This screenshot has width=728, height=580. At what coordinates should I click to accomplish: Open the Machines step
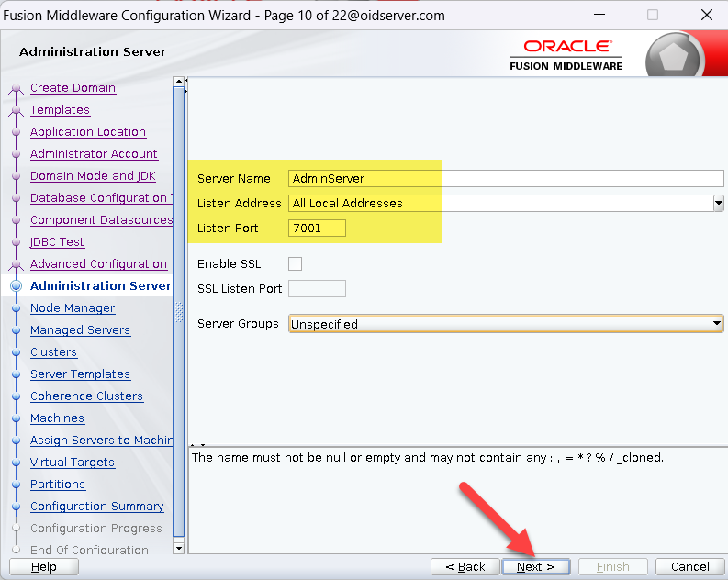(x=57, y=418)
